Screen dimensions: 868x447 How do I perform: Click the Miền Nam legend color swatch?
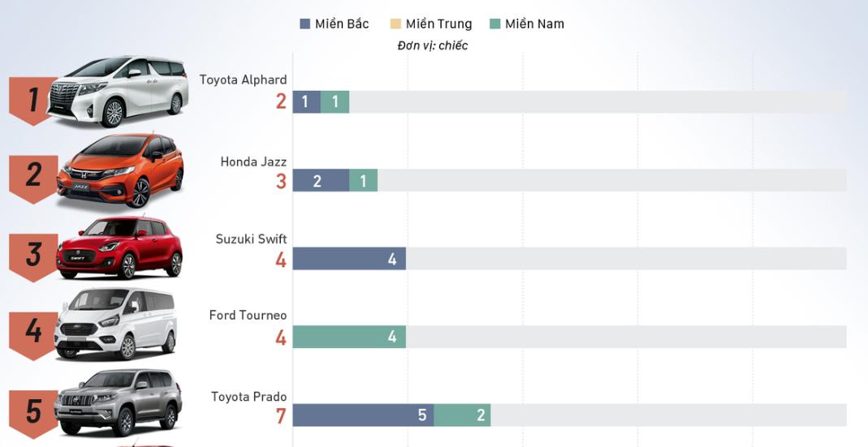494,24
